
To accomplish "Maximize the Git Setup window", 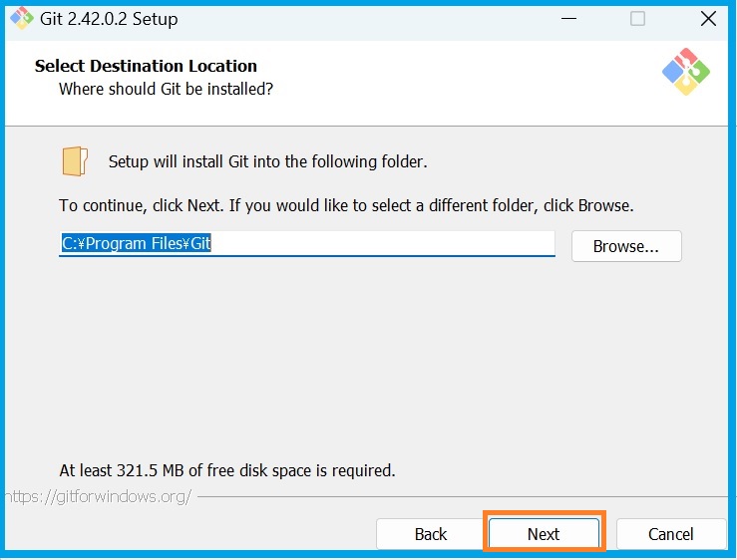I will pyautogui.click(x=637, y=19).
